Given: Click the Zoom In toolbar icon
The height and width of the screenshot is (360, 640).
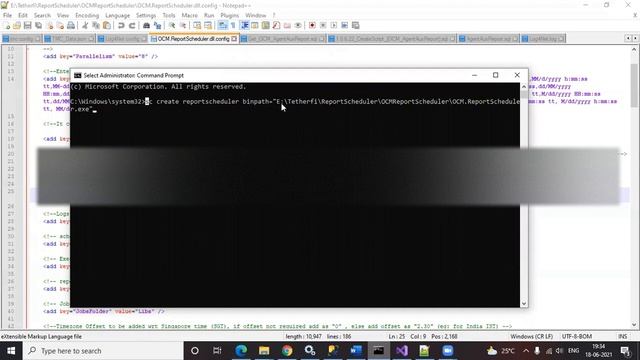Looking at the screenshot, I should pyautogui.click(x=172, y=25).
